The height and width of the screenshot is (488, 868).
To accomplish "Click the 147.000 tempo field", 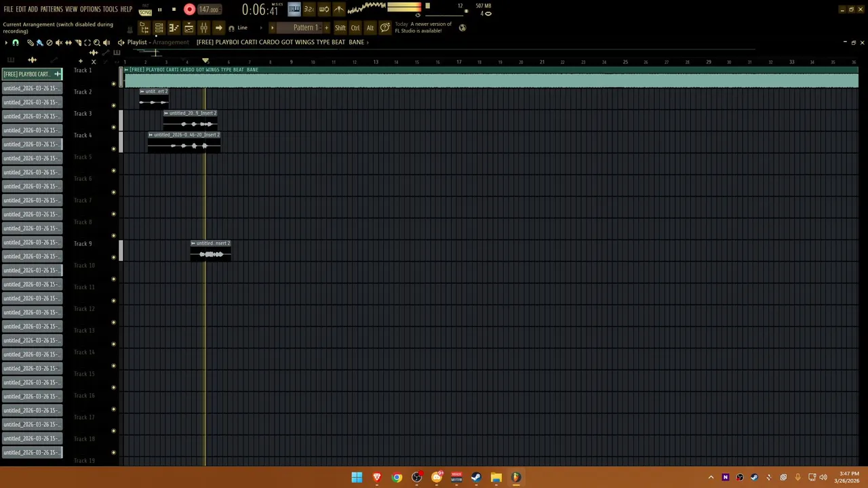I will pos(210,9).
